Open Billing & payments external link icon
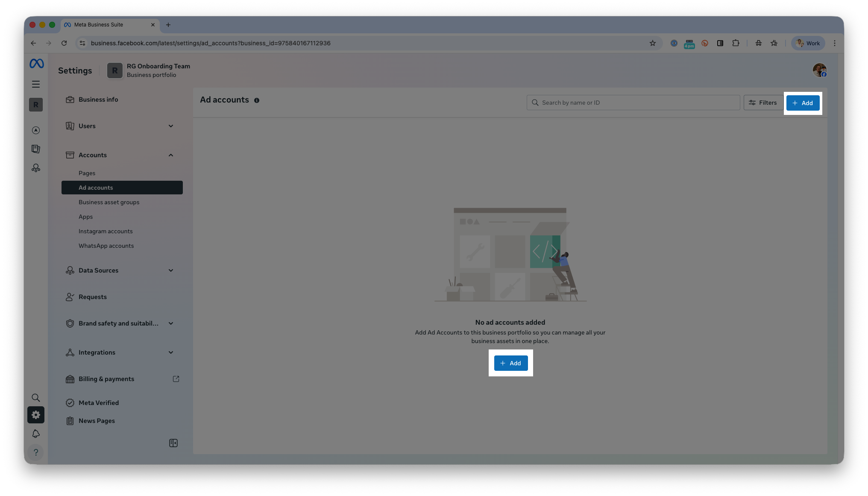This screenshot has width=868, height=496. pos(176,379)
